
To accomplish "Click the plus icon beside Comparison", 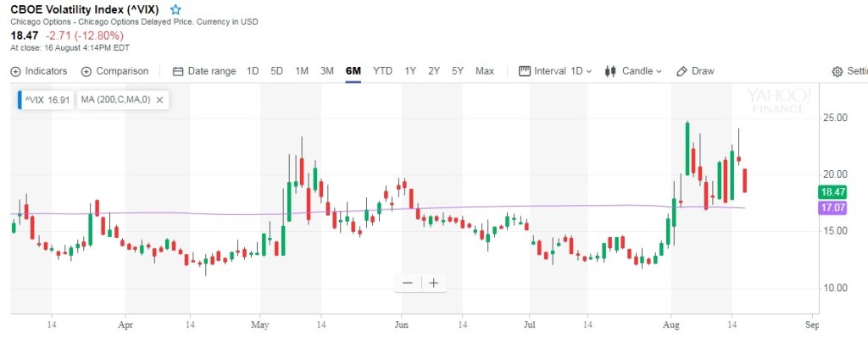I will coord(86,71).
